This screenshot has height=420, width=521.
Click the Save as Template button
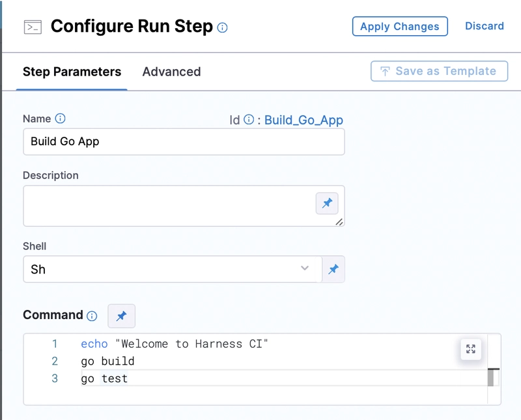(439, 71)
